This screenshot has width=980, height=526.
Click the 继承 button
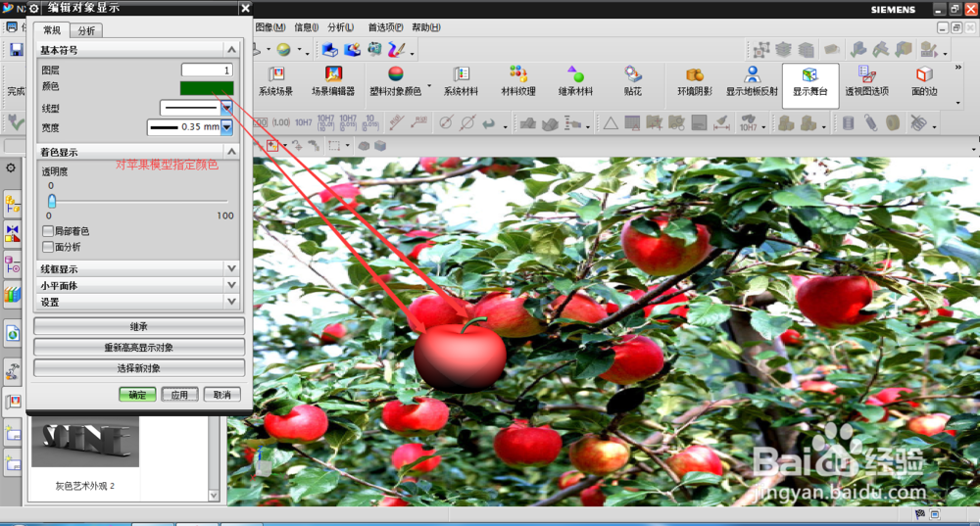139,326
